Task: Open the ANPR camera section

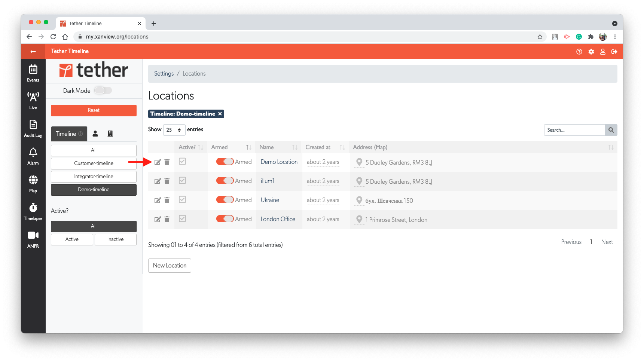Action: point(33,237)
